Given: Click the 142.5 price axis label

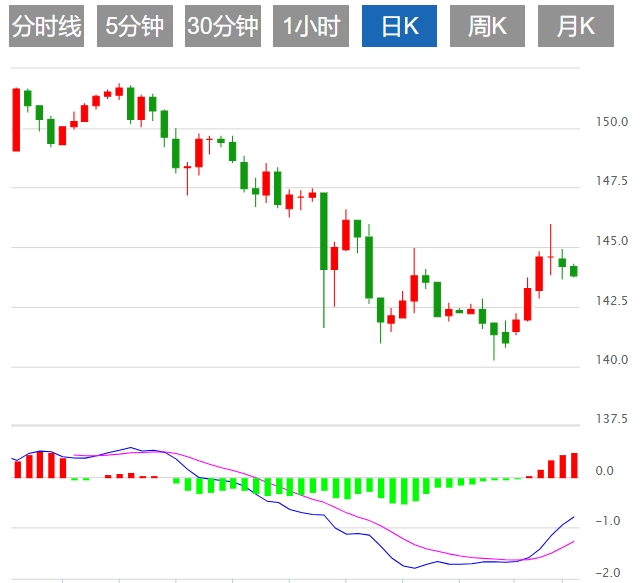Looking at the screenshot, I should tap(611, 301).
